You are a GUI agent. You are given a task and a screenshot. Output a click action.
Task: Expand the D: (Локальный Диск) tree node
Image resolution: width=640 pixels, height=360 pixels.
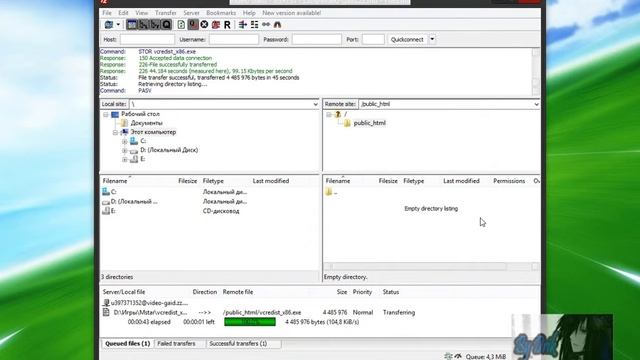124,151
